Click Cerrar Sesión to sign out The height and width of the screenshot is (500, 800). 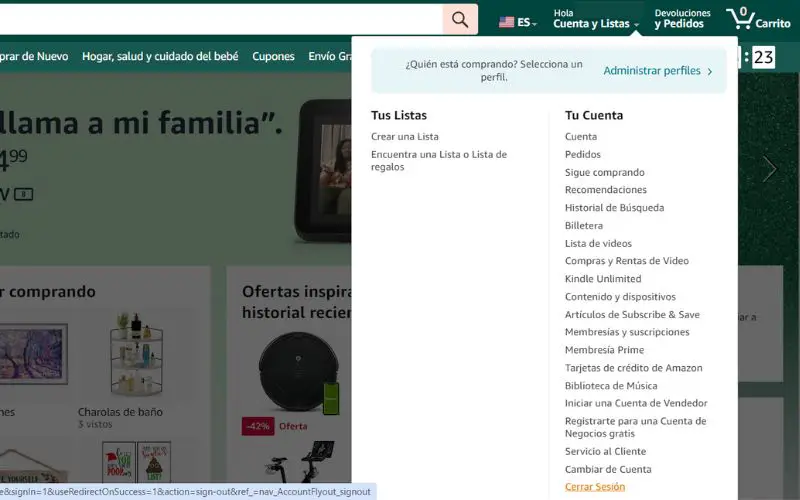pyautogui.click(x=595, y=487)
